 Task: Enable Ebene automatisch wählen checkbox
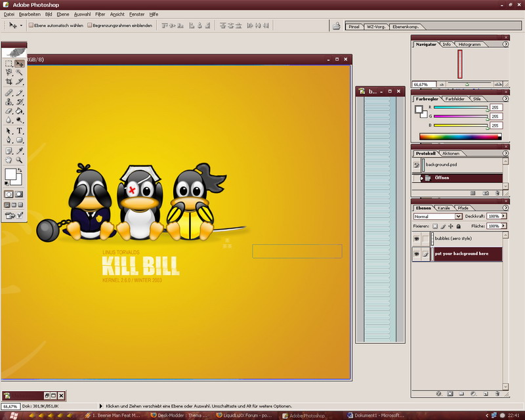(31, 25)
